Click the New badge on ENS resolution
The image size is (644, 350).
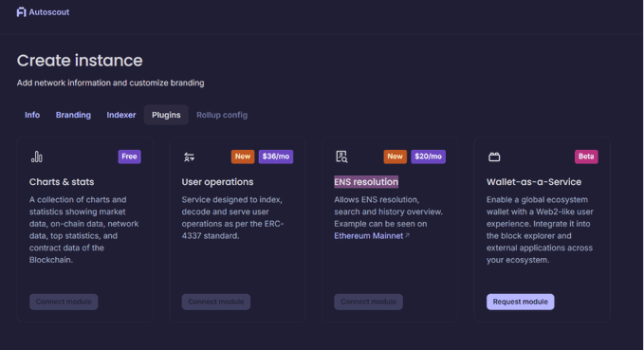396,157
